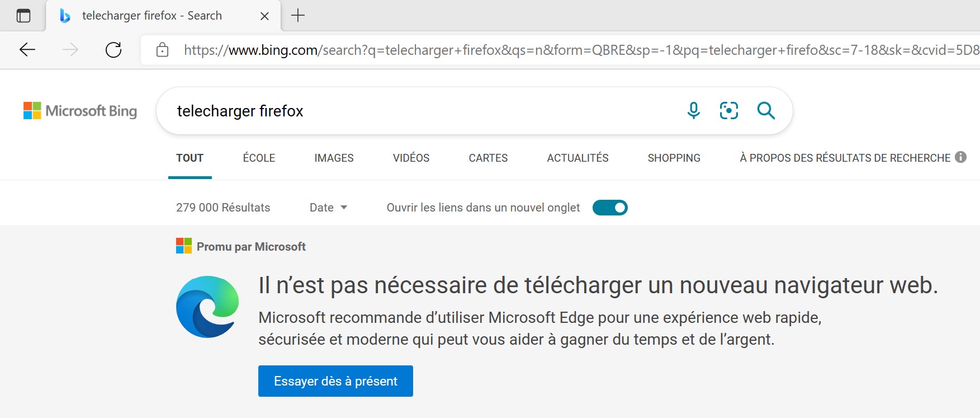Reload the page with refresh icon

pyautogui.click(x=113, y=50)
